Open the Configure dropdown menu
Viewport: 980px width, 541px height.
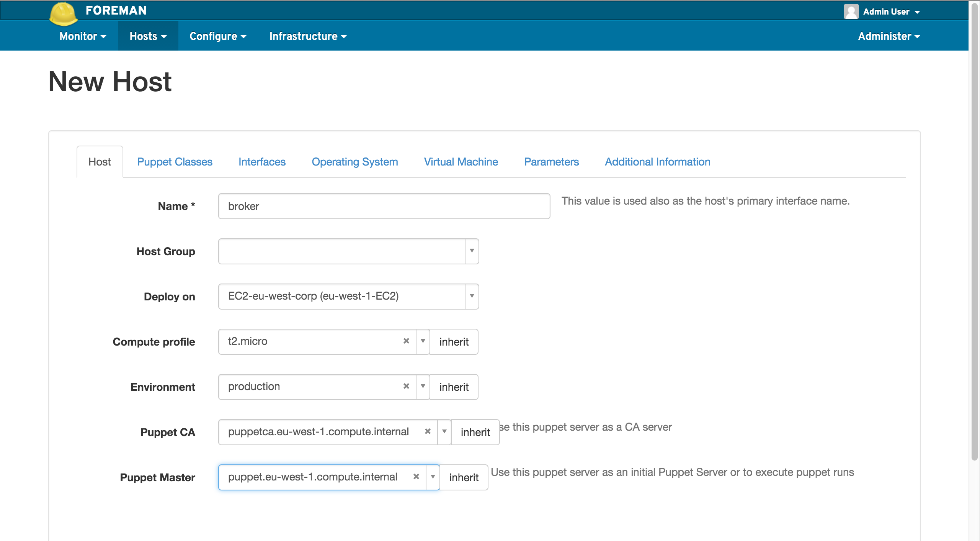pos(217,36)
